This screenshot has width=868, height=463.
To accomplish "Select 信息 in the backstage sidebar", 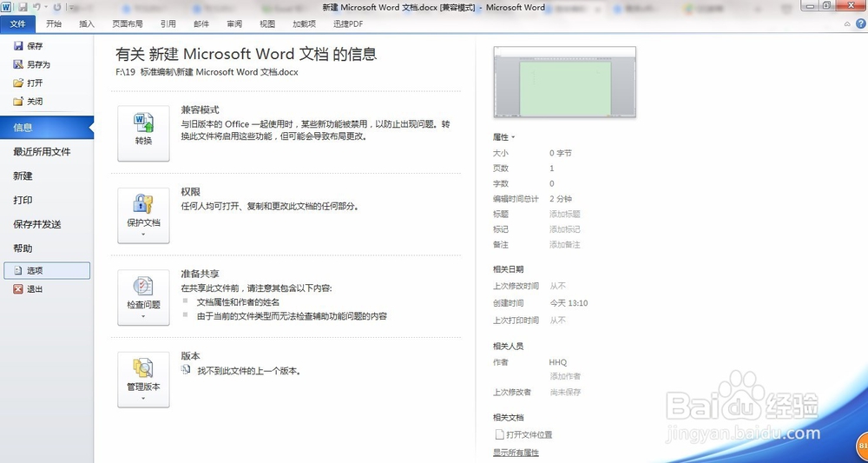I will (47, 128).
